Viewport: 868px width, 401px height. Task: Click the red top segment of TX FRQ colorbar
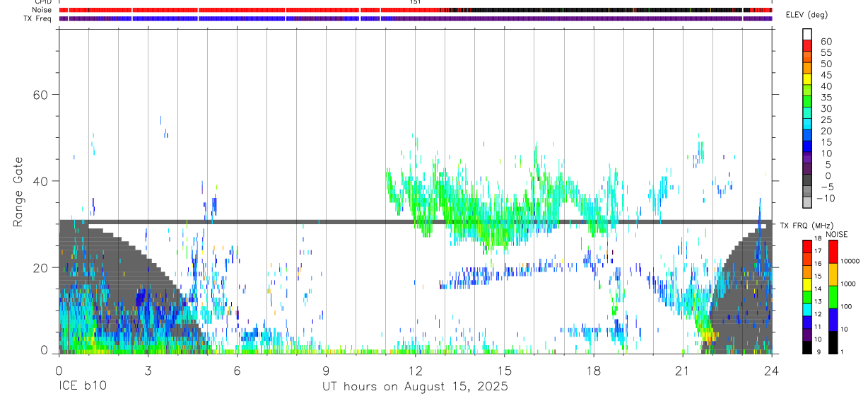[807, 247]
